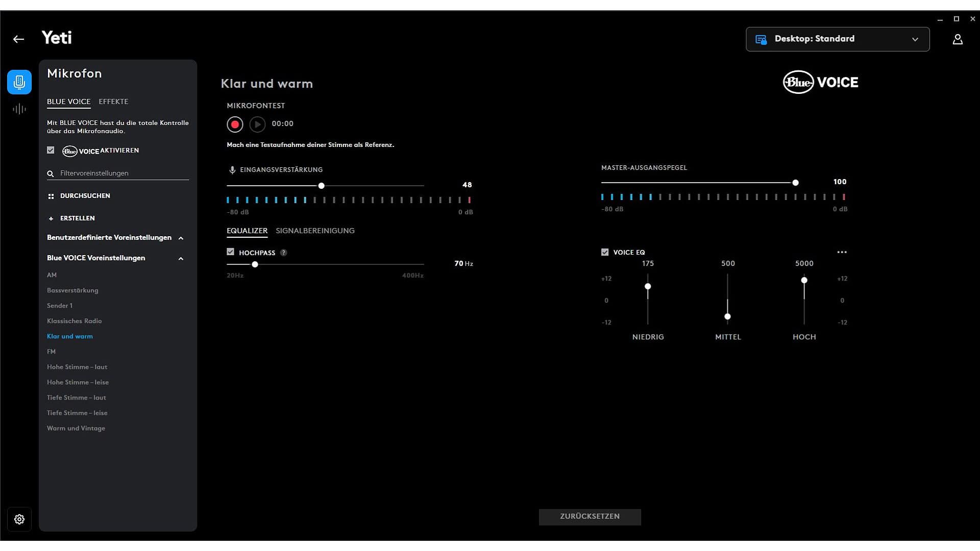Select the FM preset
Viewport: 980px width, 551px height.
coord(52,352)
